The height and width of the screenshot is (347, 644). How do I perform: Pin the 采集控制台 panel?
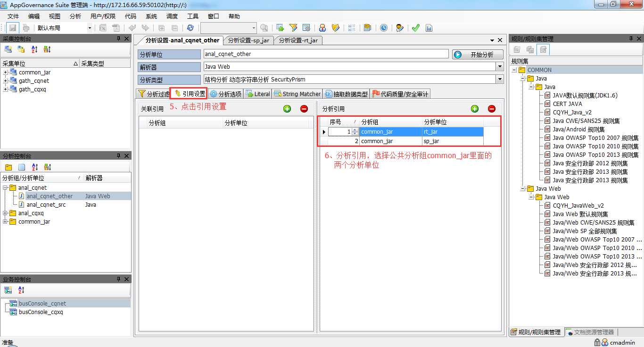(x=118, y=39)
